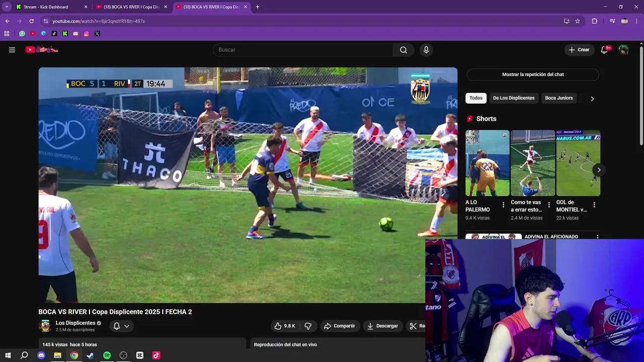The height and width of the screenshot is (362, 644).
Task: Click the Descargar button
Action: pyautogui.click(x=382, y=326)
